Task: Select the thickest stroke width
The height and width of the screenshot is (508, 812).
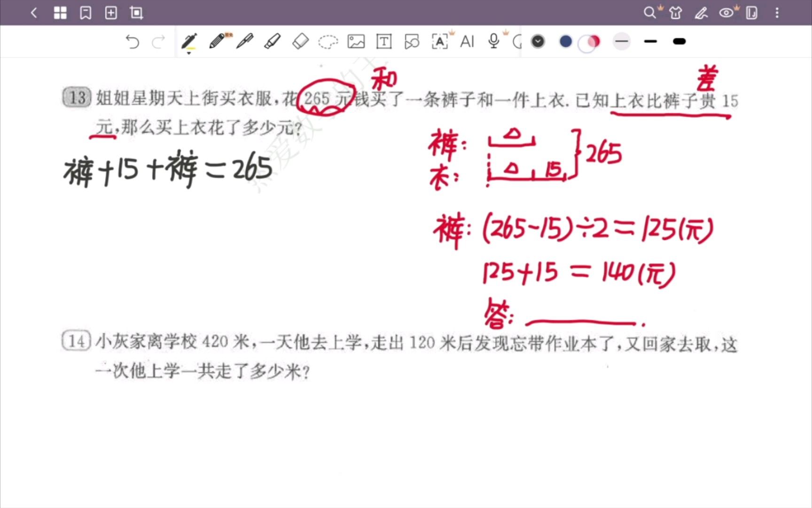Action: coord(679,41)
